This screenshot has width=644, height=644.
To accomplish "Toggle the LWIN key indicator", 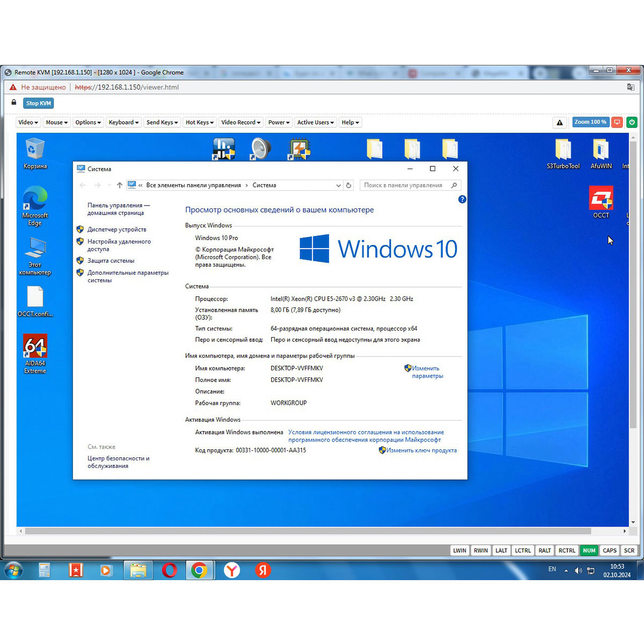I will tap(459, 550).
